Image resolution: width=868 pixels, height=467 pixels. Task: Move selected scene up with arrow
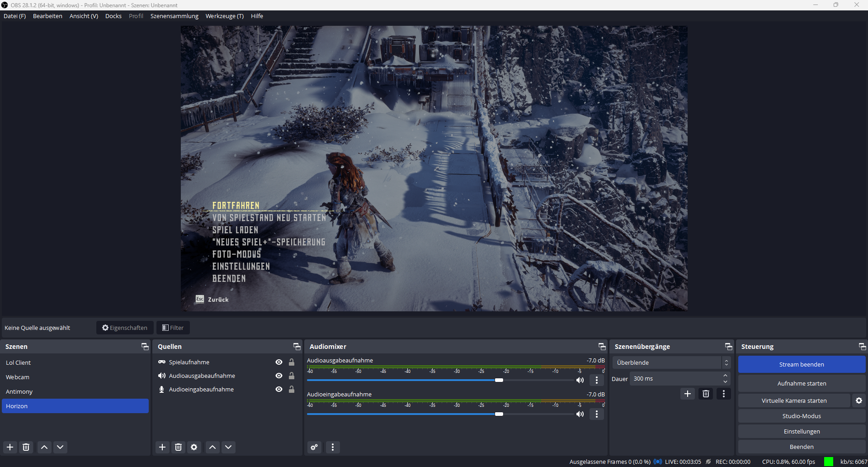click(44, 447)
